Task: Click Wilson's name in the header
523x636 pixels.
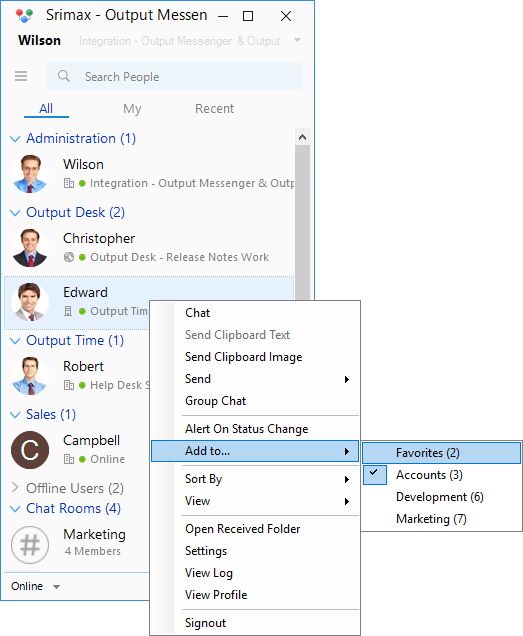Action: tap(39, 41)
